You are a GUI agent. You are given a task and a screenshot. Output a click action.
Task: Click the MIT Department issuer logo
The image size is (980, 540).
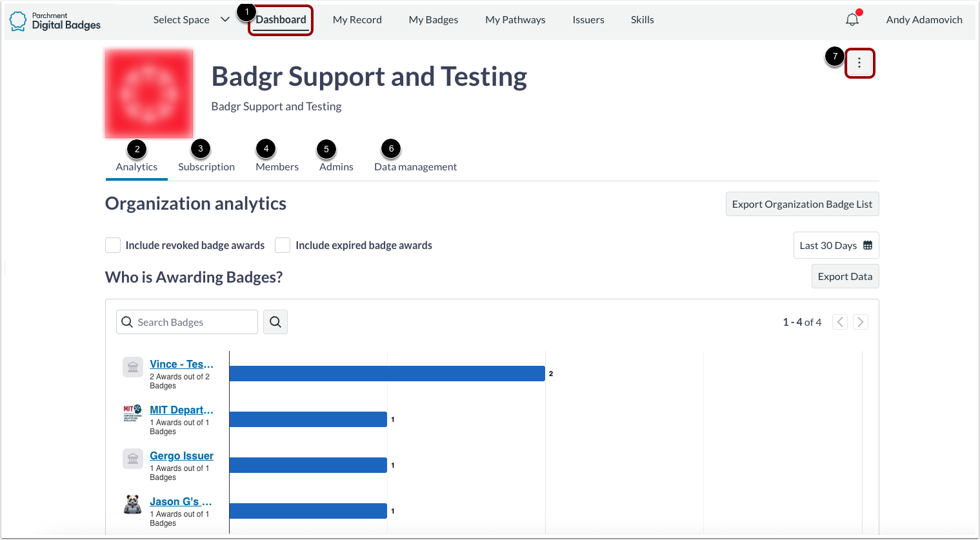[x=133, y=413]
